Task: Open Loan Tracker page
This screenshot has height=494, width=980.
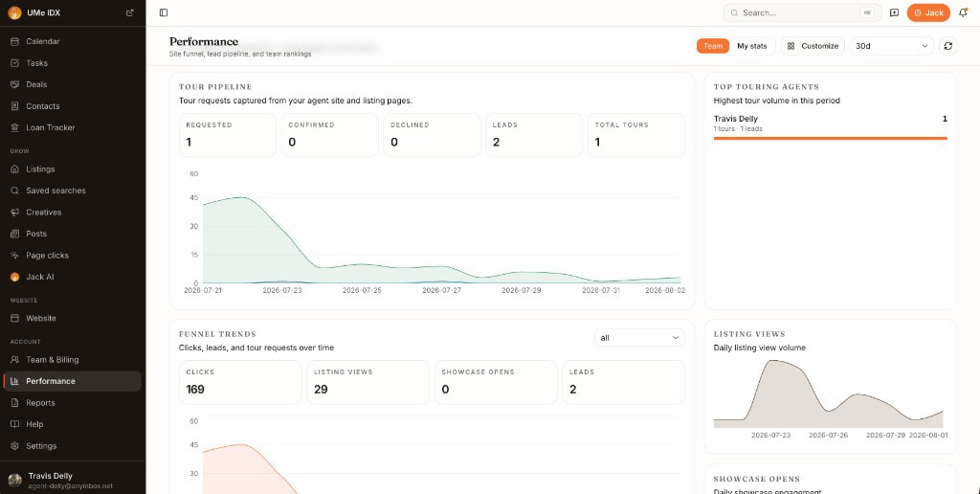Action: (73, 127)
